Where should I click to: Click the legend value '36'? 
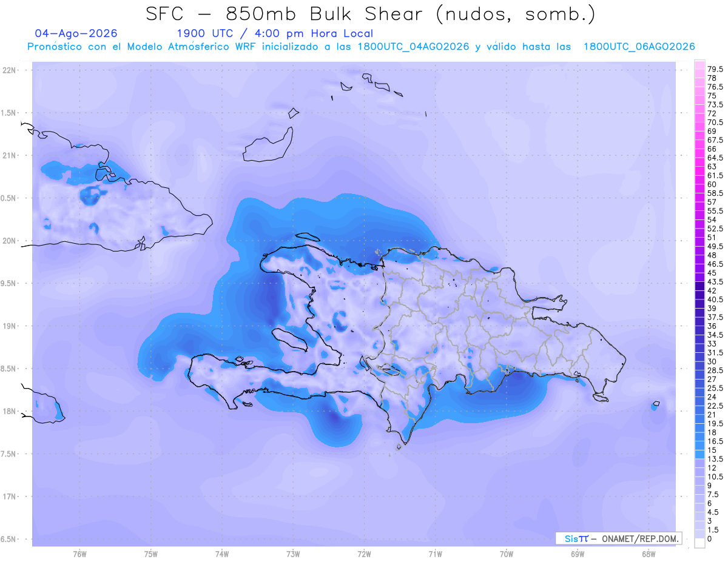[712, 326]
